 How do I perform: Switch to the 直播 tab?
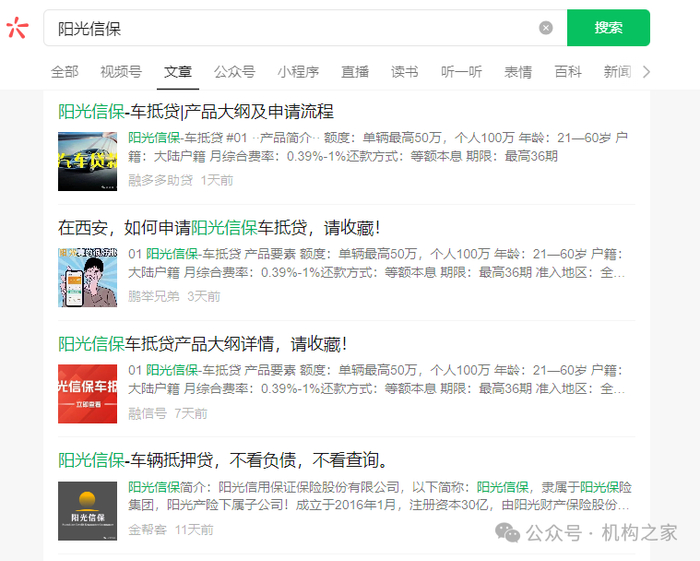pyautogui.click(x=355, y=71)
